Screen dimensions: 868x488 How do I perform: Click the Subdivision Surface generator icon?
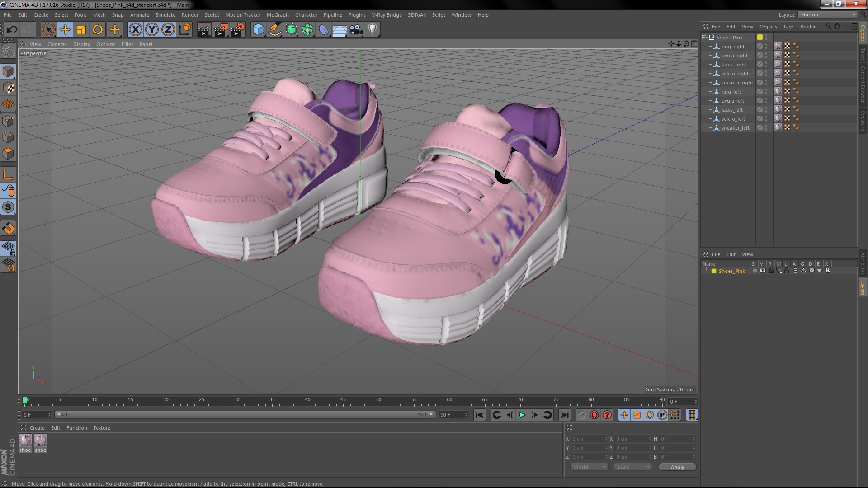tap(291, 30)
